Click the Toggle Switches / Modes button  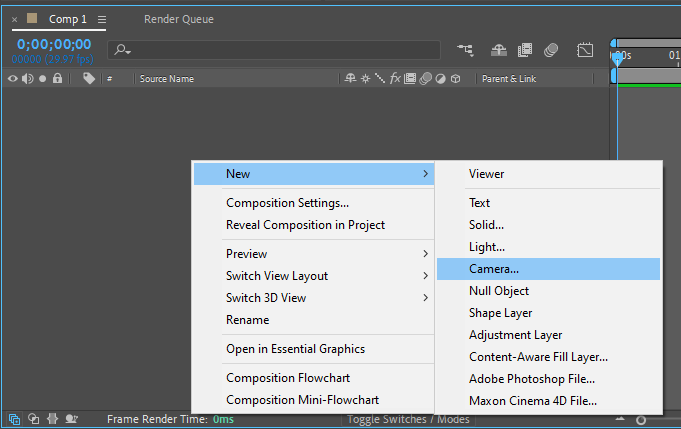408,420
